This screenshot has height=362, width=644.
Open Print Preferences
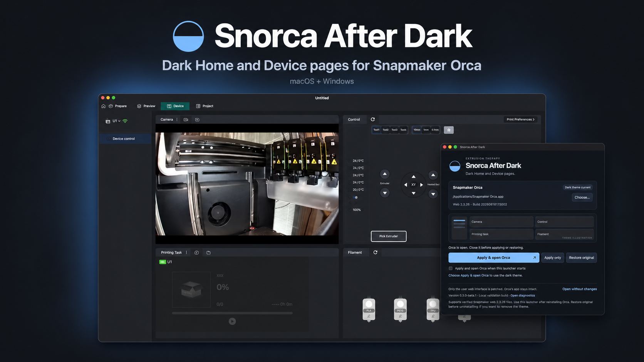[520, 120]
